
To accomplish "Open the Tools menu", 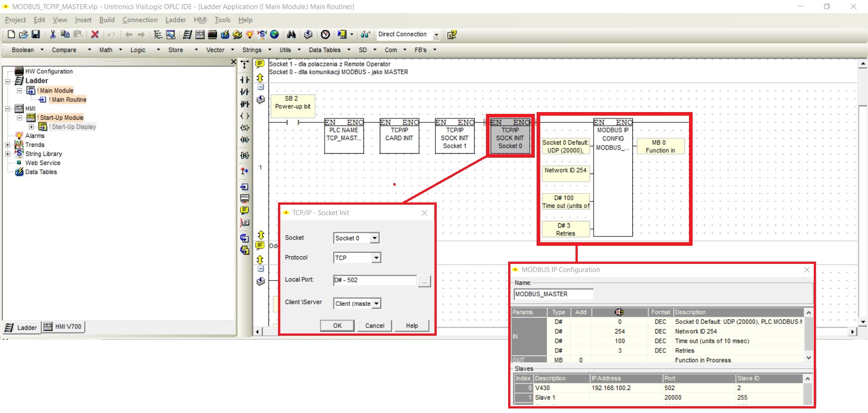I will pyautogui.click(x=222, y=20).
